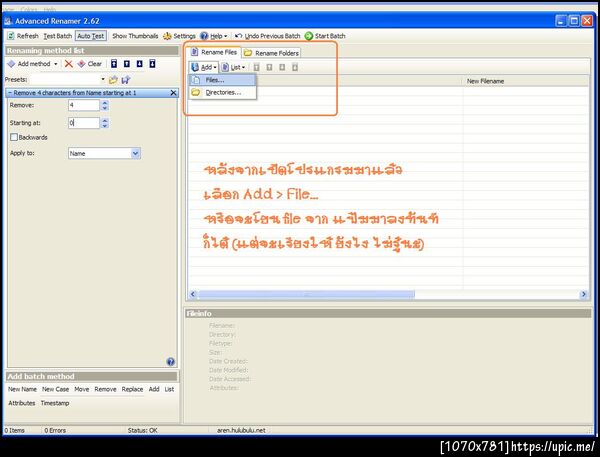Click the Refresh toolbar button
The width and height of the screenshot is (600, 457).
(23, 36)
